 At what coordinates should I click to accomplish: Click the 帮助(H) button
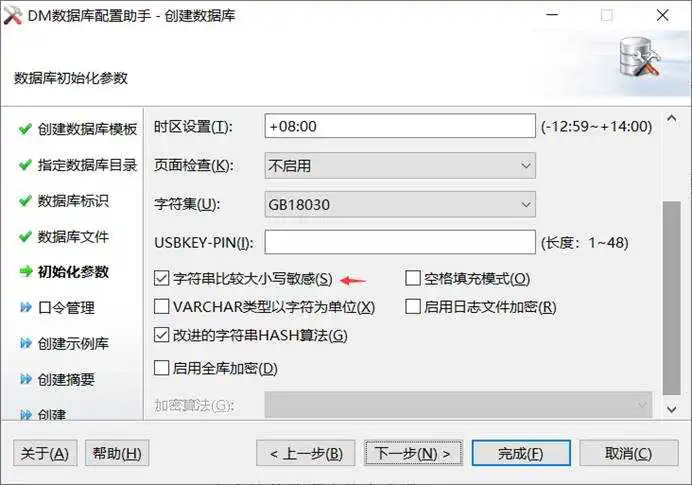[x=117, y=453]
